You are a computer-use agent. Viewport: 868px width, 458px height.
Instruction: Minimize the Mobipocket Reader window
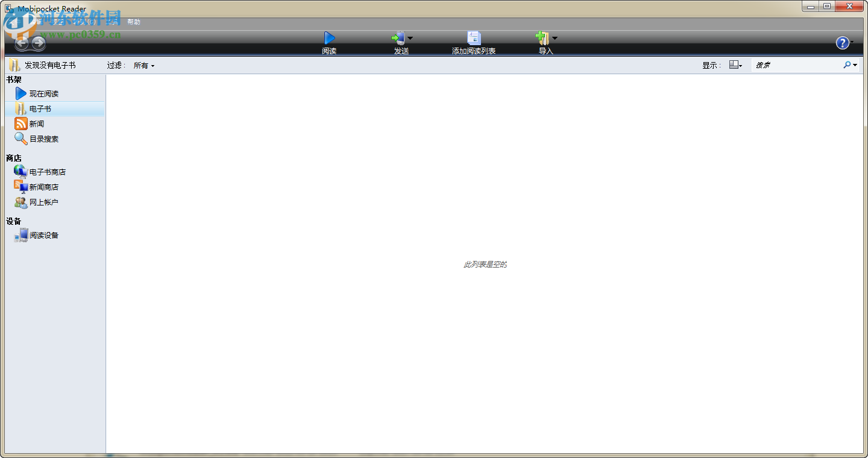coord(811,7)
